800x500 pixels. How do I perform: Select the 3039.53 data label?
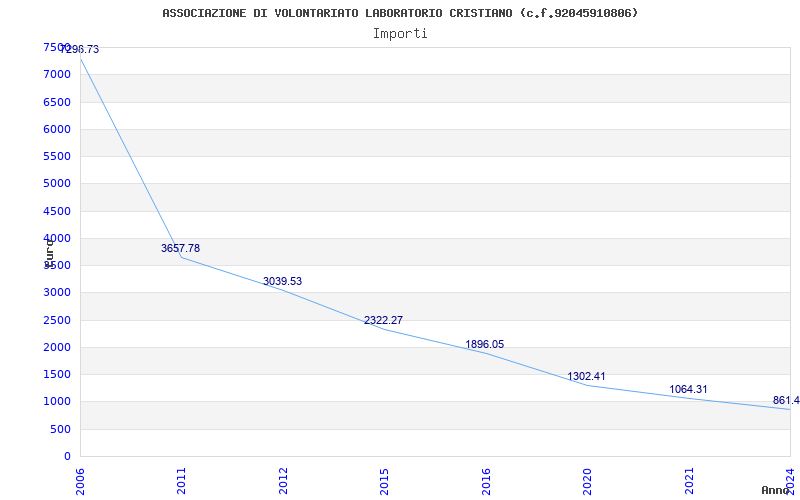(x=283, y=281)
